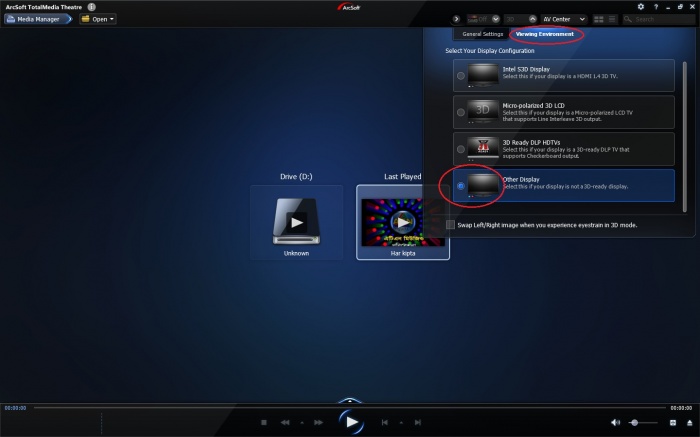700x437 pixels.
Task: Switch to General Settings tab
Action: (x=483, y=34)
